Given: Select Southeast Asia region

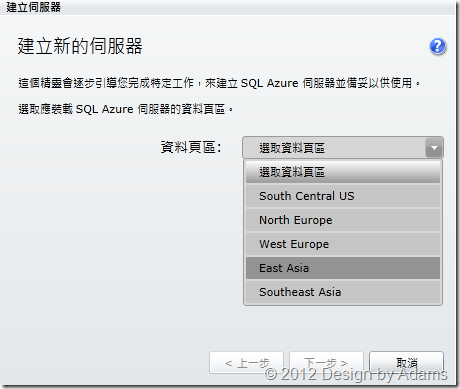Looking at the screenshot, I should pos(343,292).
